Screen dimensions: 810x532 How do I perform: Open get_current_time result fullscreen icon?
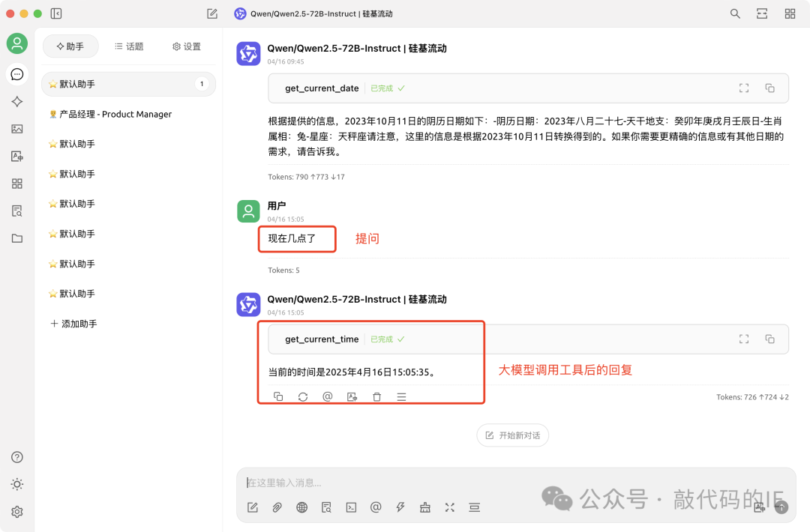(x=744, y=339)
